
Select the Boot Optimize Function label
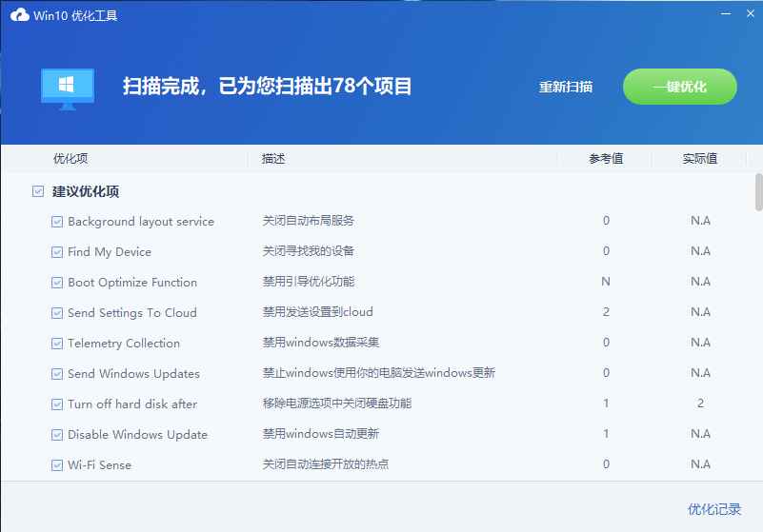[x=132, y=283]
